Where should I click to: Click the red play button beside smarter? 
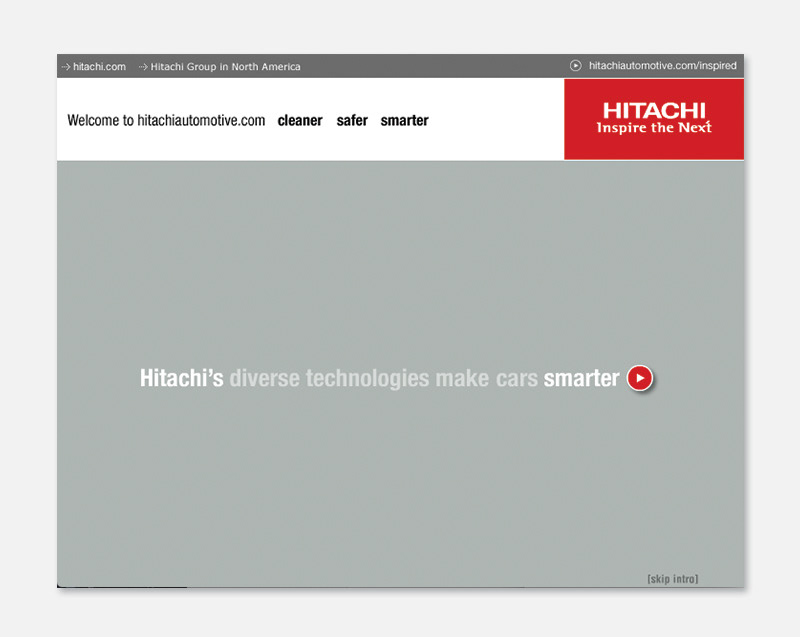pos(640,378)
